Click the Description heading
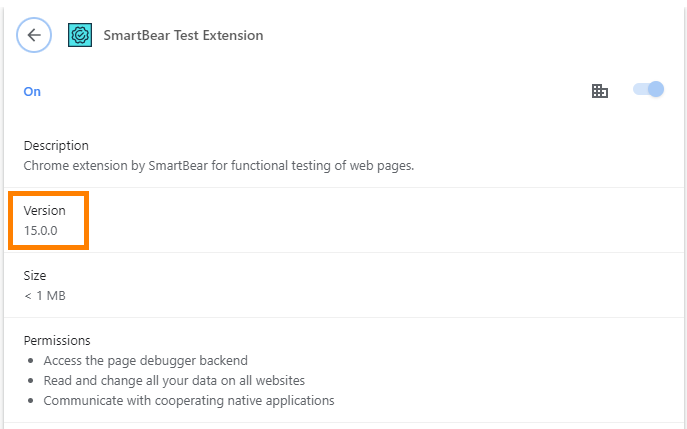Image resolution: width=687 pixels, height=429 pixels. point(56,145)
